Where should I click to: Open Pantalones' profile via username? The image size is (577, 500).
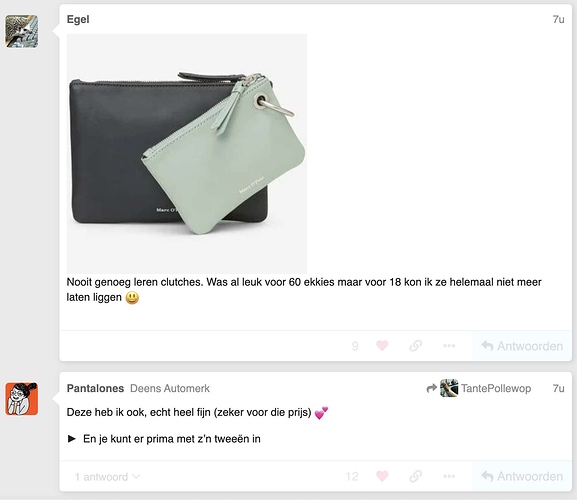95,388
